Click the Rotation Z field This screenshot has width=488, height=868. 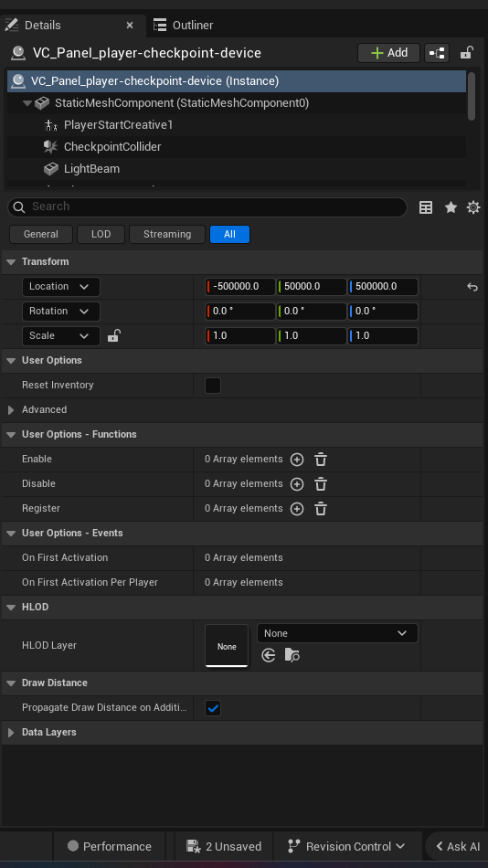click(383, 311)
